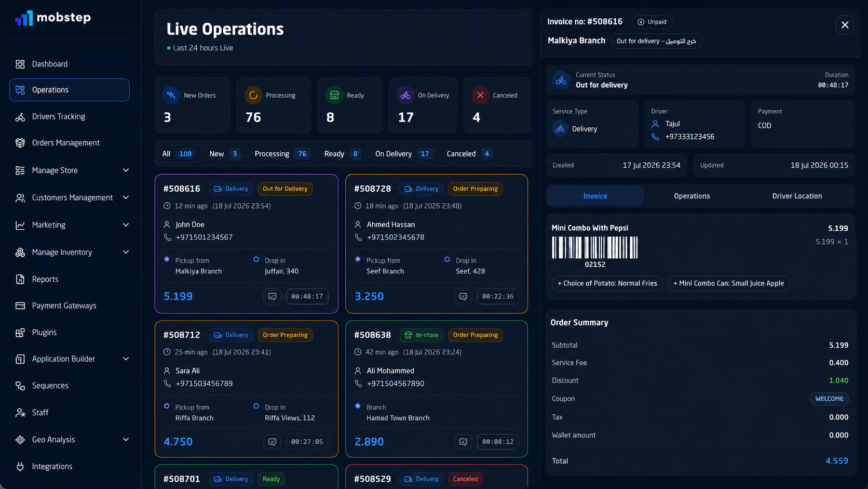Image resolution: width=868 pixels, height=489 pixels.
Task: Open chat icon on order #508712
Action: tap(273, 442)
